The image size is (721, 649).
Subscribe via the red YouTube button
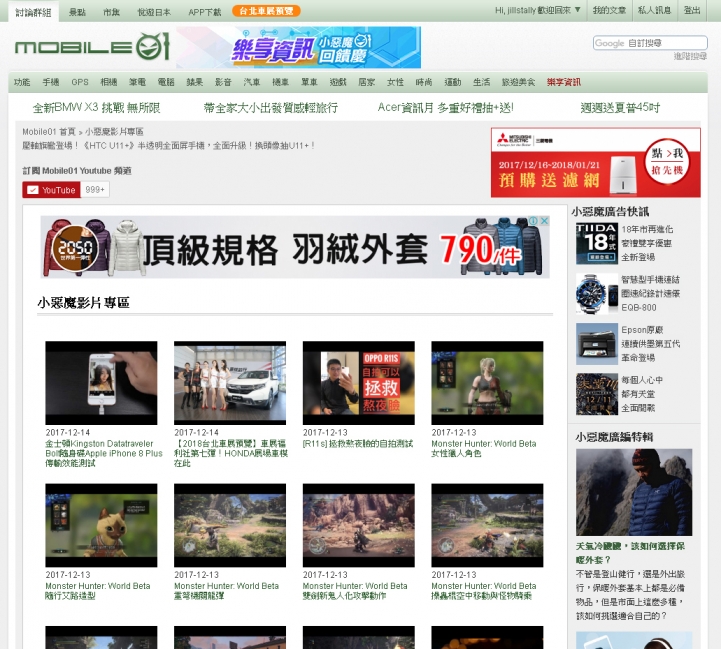coord(52,190)
